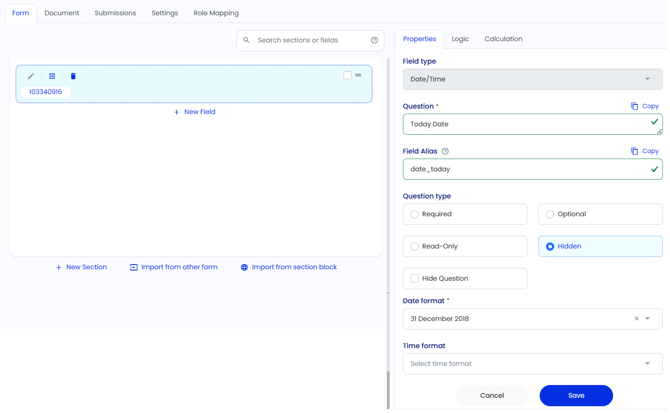The height and width of the screenshot is (413, 670).
Task: Click the plus icon next to New Section
Action: 59,267
